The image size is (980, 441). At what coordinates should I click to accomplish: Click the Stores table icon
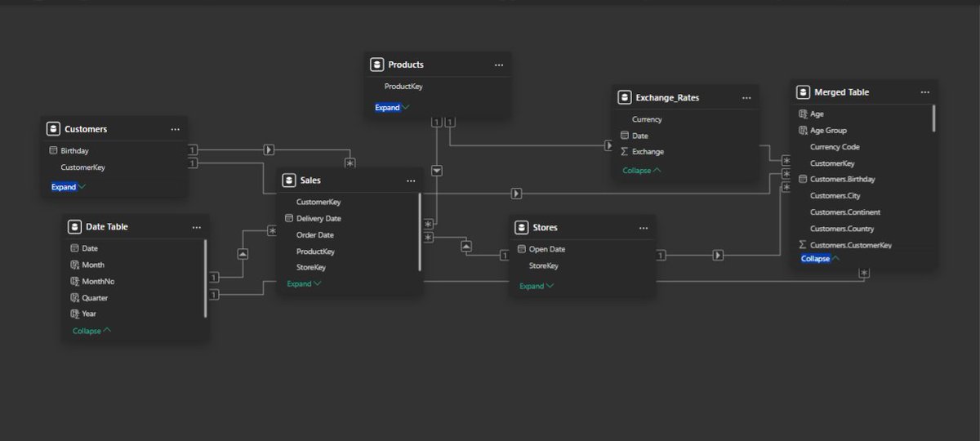[x=521, y=228]
